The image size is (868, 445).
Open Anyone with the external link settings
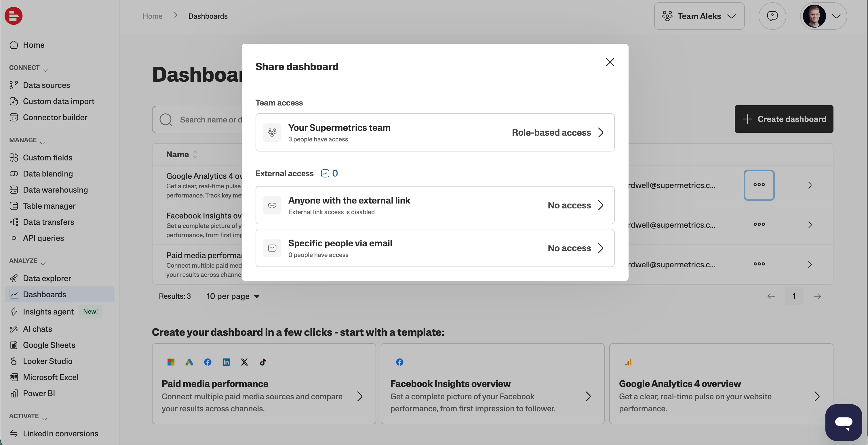tap(435, 205)
